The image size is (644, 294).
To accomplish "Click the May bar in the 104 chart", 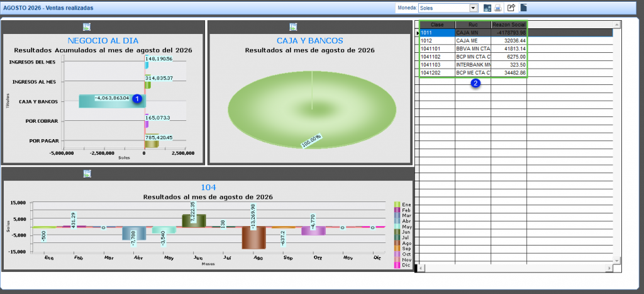I will tap(164, 230).
